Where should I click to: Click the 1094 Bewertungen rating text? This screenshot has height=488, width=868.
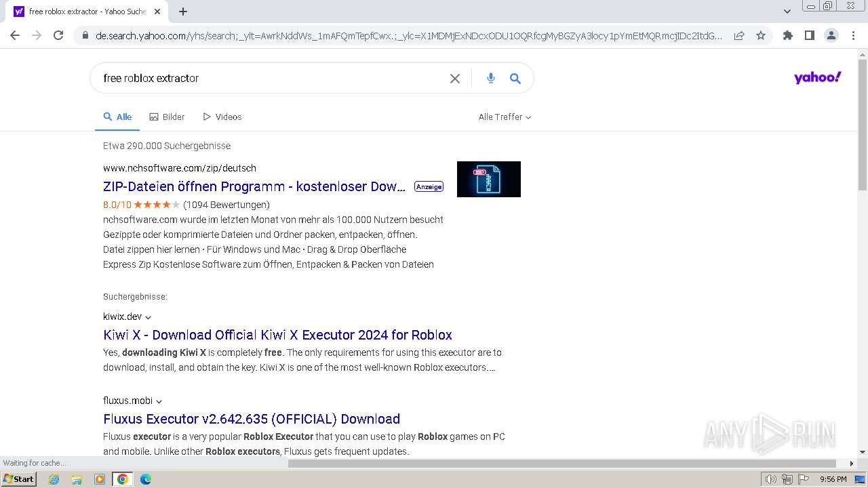coord(226,205)
